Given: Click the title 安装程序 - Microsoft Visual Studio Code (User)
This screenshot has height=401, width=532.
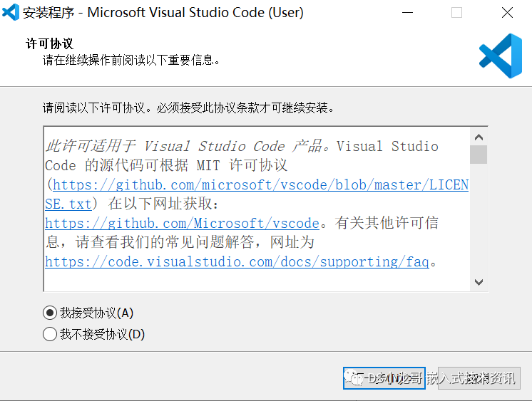Looking at the screenshot, I should 163,13.
